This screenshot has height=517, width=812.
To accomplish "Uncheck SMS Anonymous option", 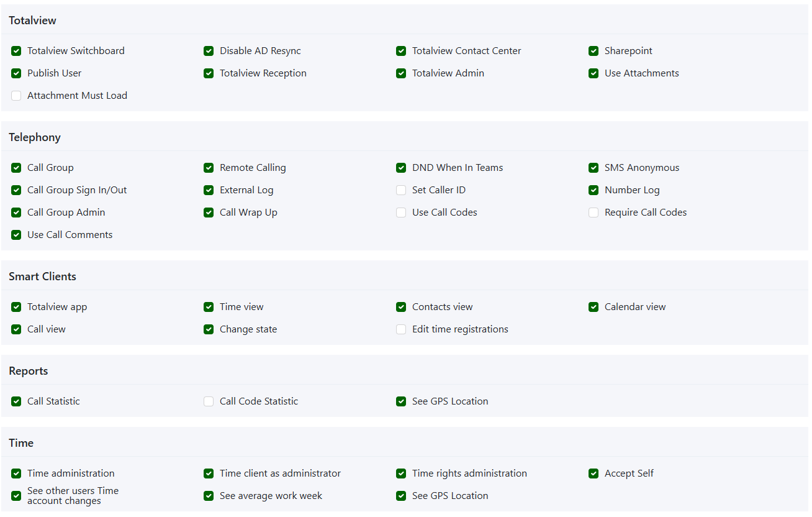I will point(593,168).
